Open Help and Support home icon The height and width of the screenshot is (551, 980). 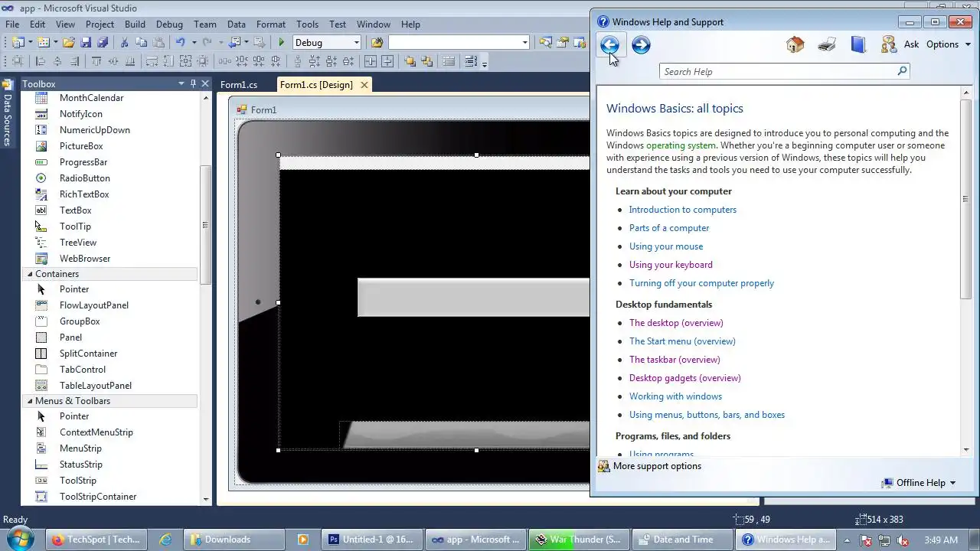[x=795, y=44]
